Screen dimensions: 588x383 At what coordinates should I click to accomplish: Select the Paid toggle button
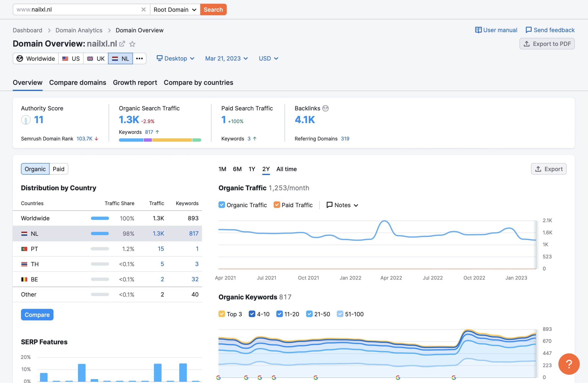click(59, 169)
